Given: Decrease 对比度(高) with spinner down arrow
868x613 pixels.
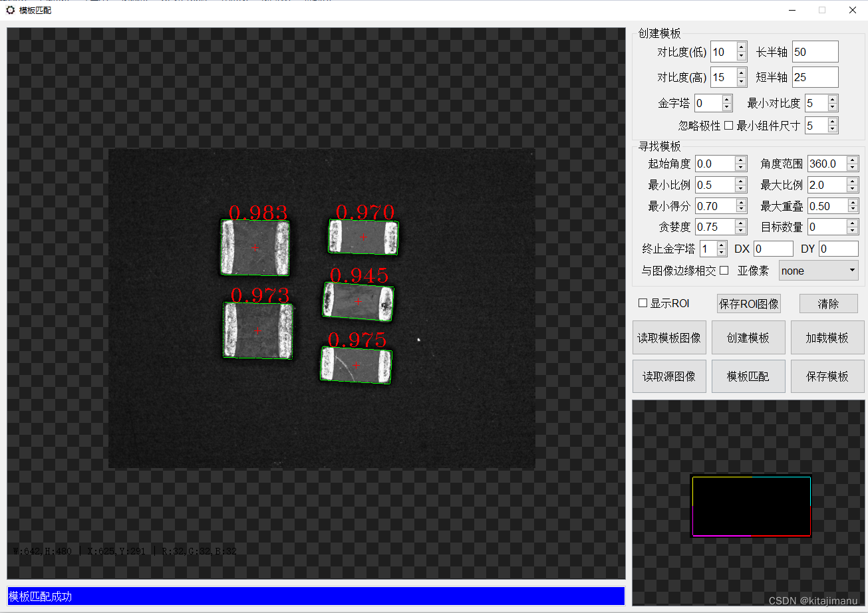Looking at the screenshot, I should tap(742, 82).
